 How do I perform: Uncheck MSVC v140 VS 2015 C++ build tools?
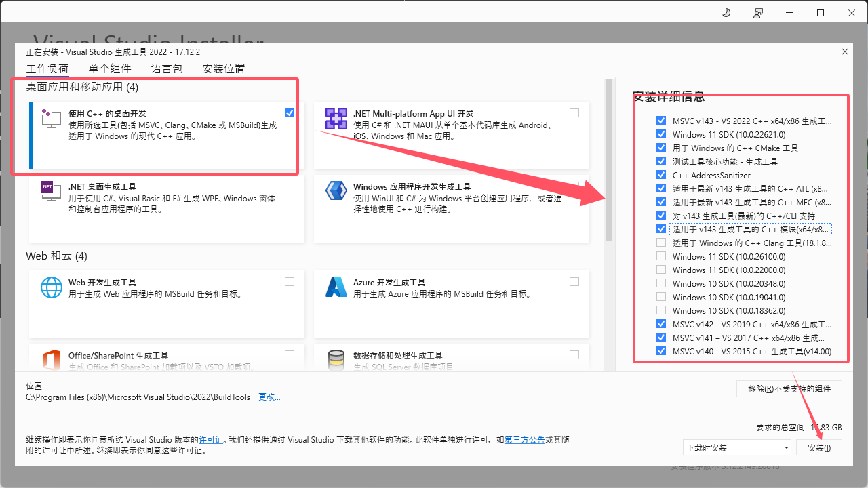tap(661, 351)
